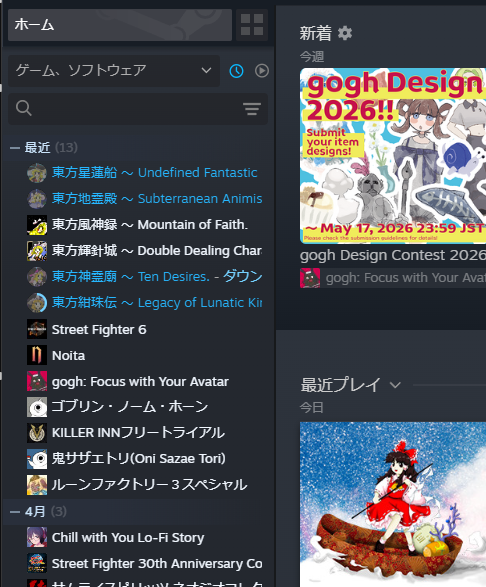Select 東方紺珠伝 ~ Legacy of Lunatic Kingdom

pyautogui.click(x=157, y=302)
